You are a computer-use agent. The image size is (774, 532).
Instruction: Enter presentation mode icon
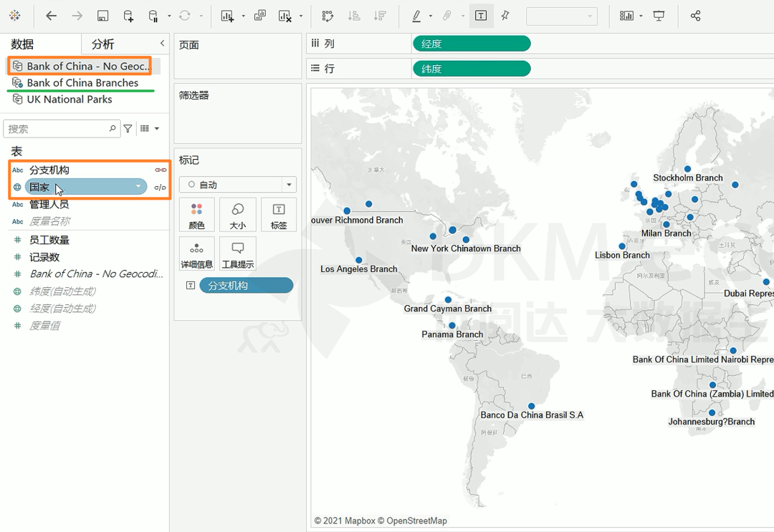[x=659, y=16]
